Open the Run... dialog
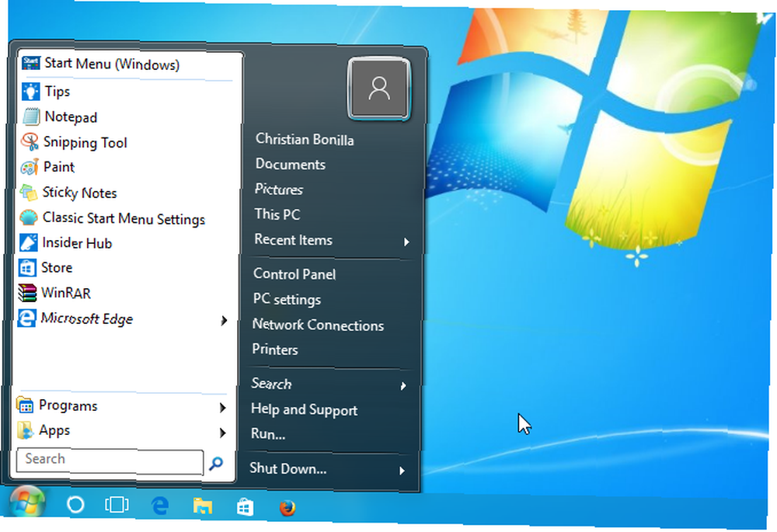 [x=268, y=433]
